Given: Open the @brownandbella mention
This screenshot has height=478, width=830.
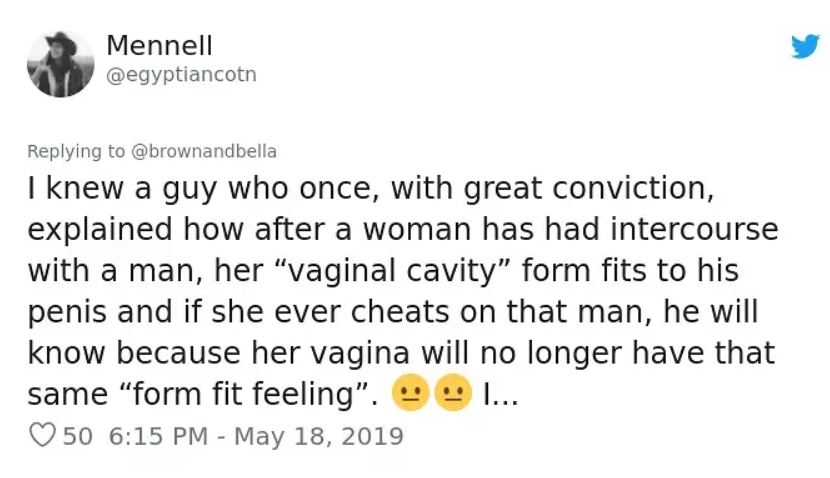Looking at the screenshot, I should coord(203,152).
